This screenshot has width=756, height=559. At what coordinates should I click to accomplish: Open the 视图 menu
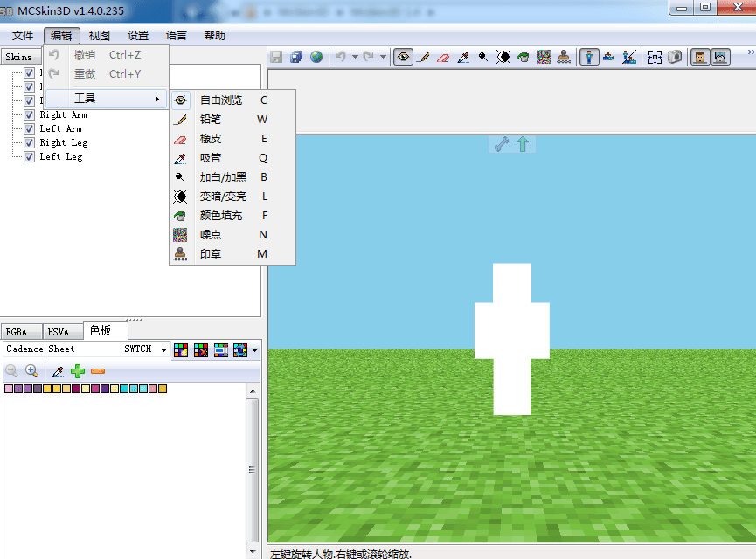click(x=100, y=36)
